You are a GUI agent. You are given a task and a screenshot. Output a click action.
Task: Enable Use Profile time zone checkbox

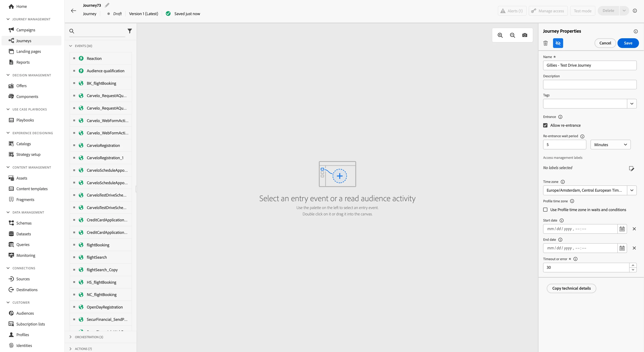[x=545, y=210]
